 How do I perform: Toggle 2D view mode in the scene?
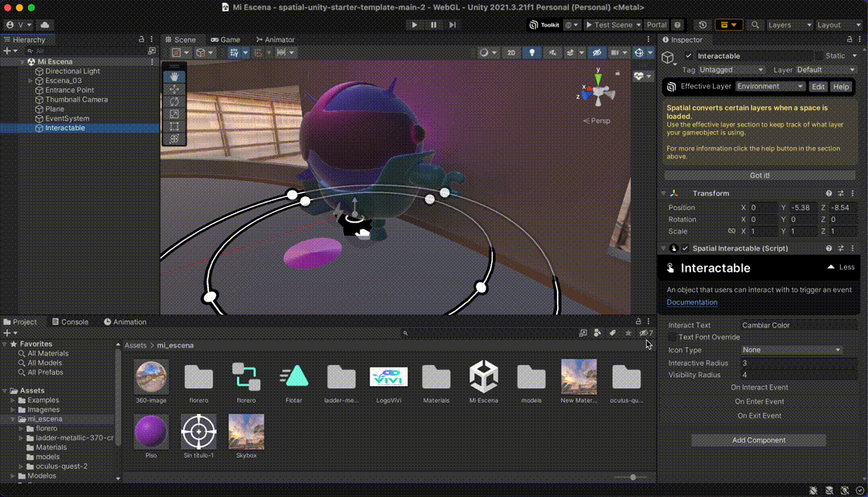tap(511, 53)
